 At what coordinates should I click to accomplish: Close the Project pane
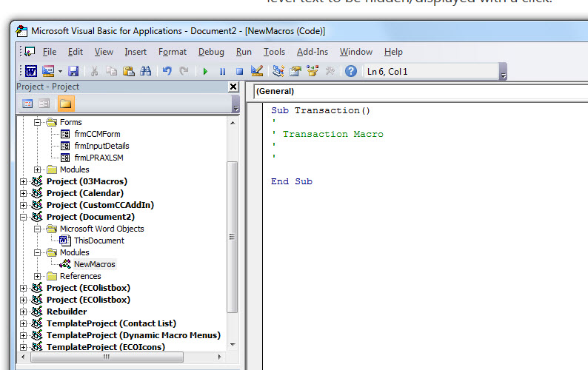233,87
